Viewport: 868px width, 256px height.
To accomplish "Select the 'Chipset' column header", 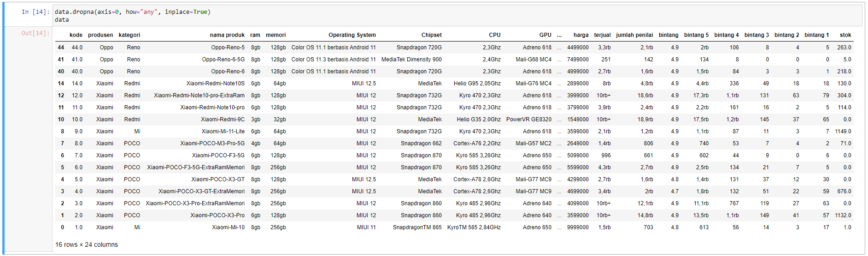I will pos(431,35).
